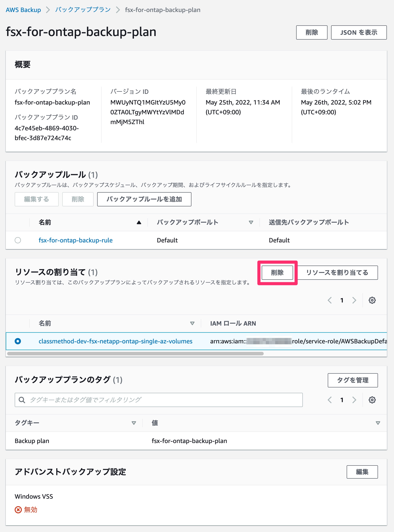This screenshot has width=394, height=532.
Task: Open AWS Backup breadcrumb link
Action: coord(23,10)
